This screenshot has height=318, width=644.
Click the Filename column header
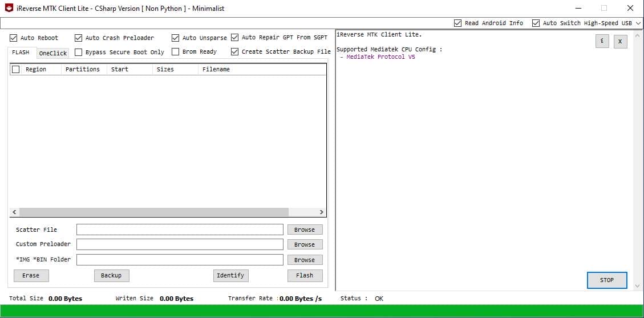262,70
